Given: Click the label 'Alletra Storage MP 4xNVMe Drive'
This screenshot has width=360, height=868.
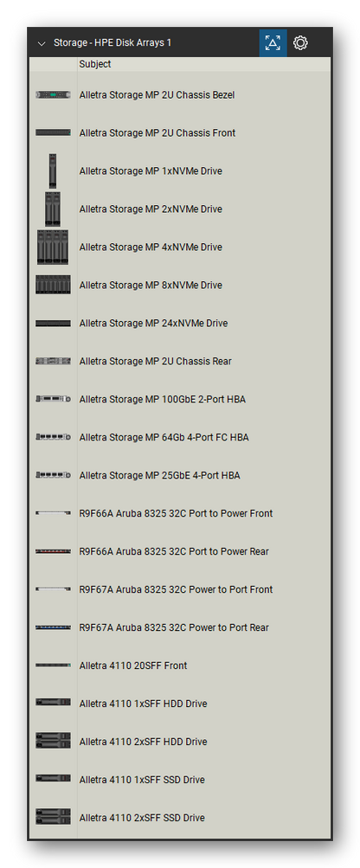Looking at the screenshot, I should click(x=151, y=248).
